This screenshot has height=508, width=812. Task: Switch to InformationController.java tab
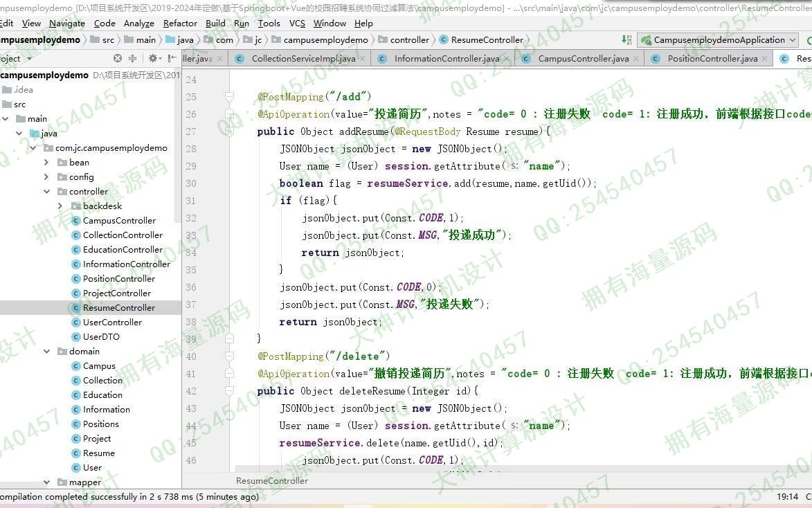tap(447, 59)
